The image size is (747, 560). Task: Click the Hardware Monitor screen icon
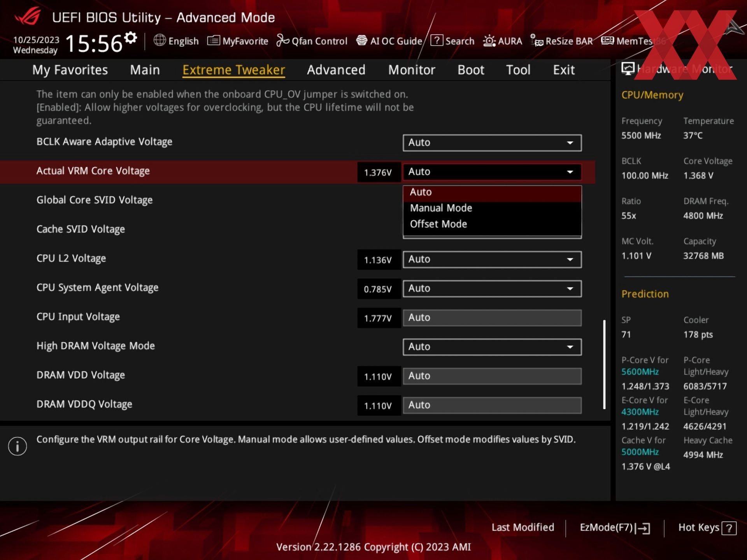pyautogui.click(x=628, y=69)
